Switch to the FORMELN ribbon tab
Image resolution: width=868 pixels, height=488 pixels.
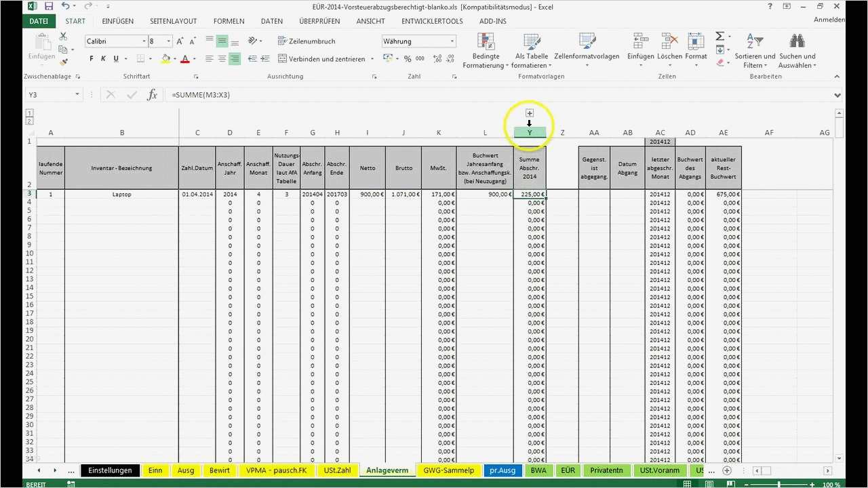tap(229, 21)
